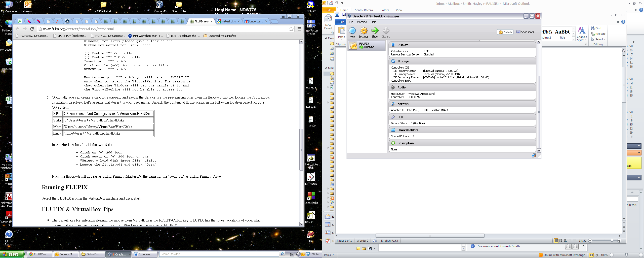Click the Description section icon

point(393,143)
